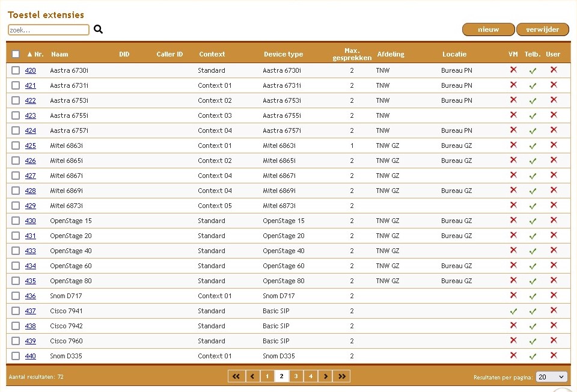Click 'Aantal resultaten: 72' footer text
Viewport: 577px width, 392px height.
[x=36, y=377]
